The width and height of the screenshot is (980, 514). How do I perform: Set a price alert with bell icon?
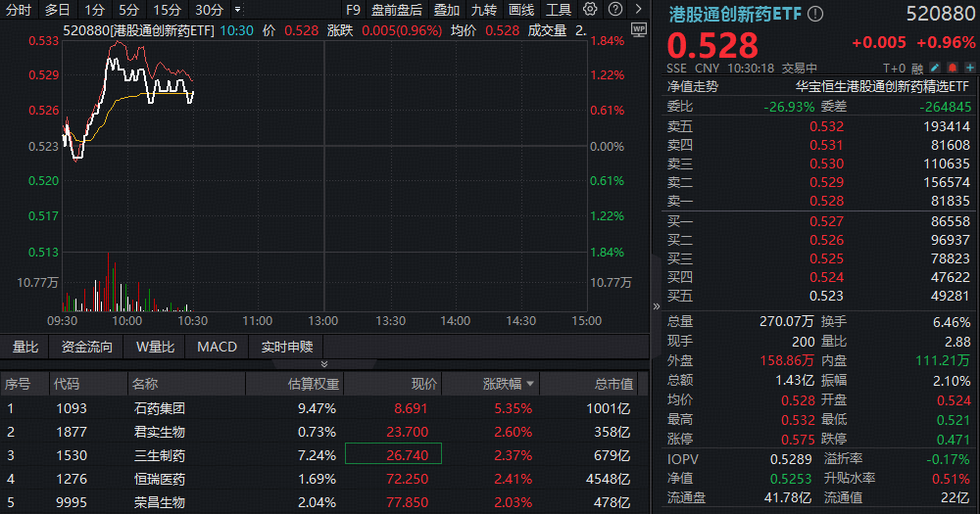tap(952, 68)
